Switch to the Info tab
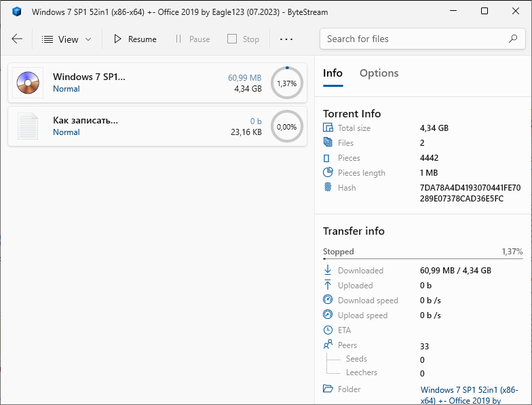 (x=332, y=73)
